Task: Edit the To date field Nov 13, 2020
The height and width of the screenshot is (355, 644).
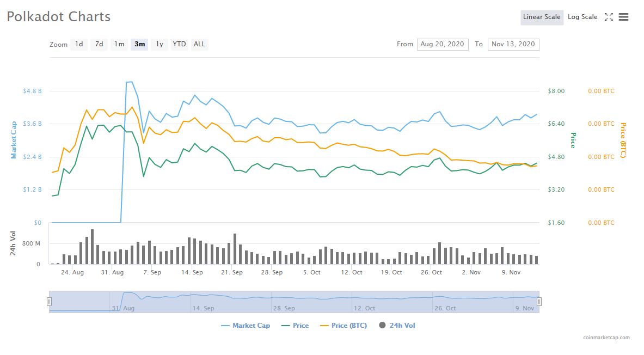Action: click(513, 45)
